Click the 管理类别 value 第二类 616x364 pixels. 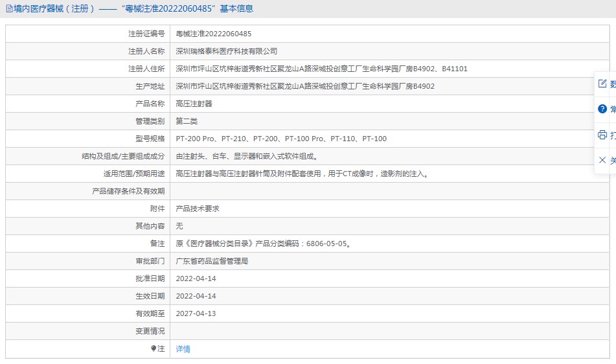pos(186,121)
